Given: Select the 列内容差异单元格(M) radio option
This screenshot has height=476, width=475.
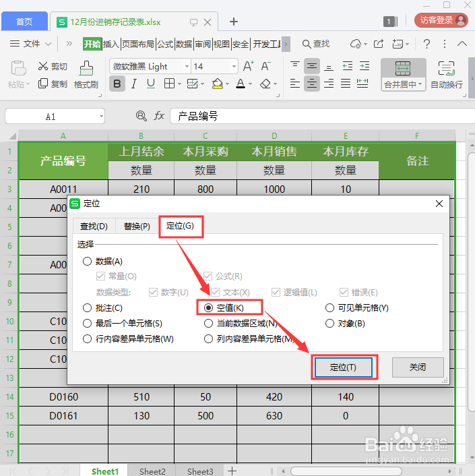Looking at the screenshot, I should [208, 338].
